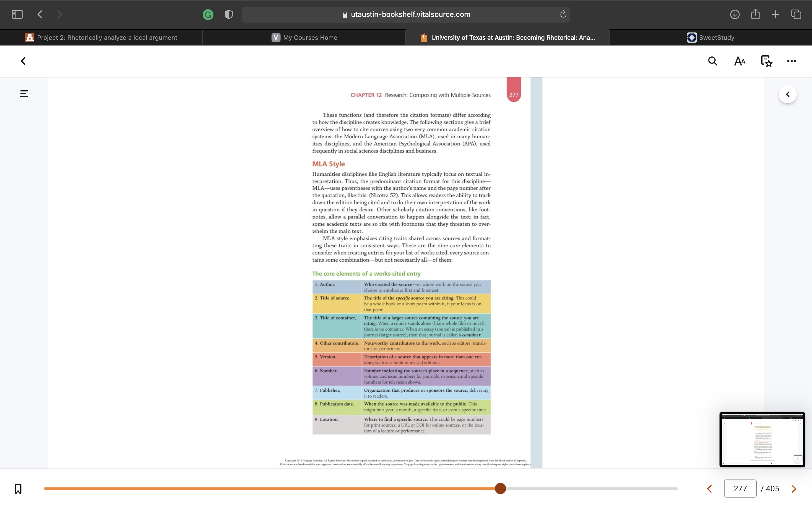Open the downloads icon in the toolbar
Viewport: 812px width, 508px height.
(734, 14)
